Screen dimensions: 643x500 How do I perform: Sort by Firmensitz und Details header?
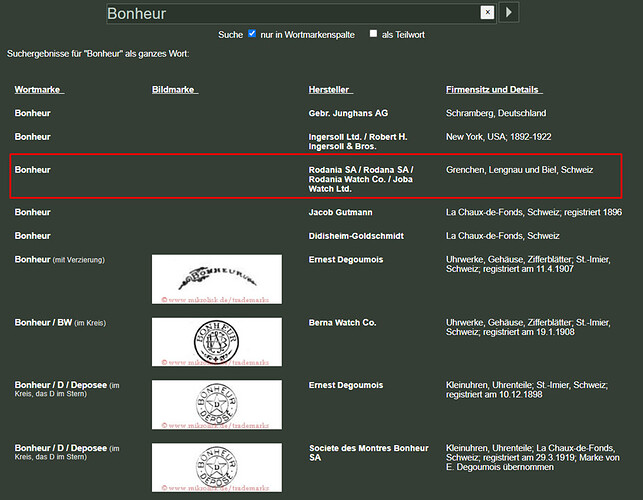[x=494, y=89]
